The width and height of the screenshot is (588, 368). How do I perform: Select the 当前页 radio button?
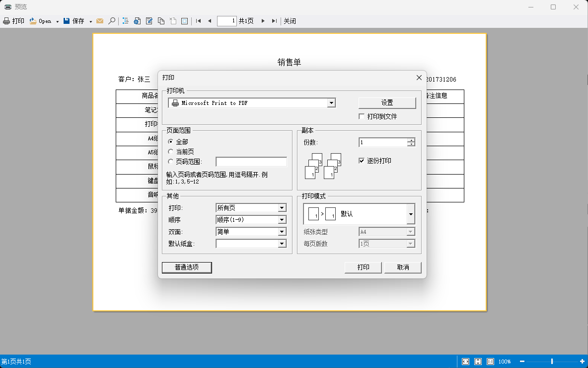(171, 152)
